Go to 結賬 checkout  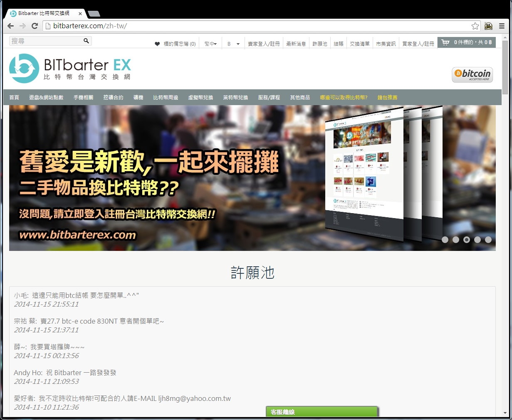pos(339,44)
